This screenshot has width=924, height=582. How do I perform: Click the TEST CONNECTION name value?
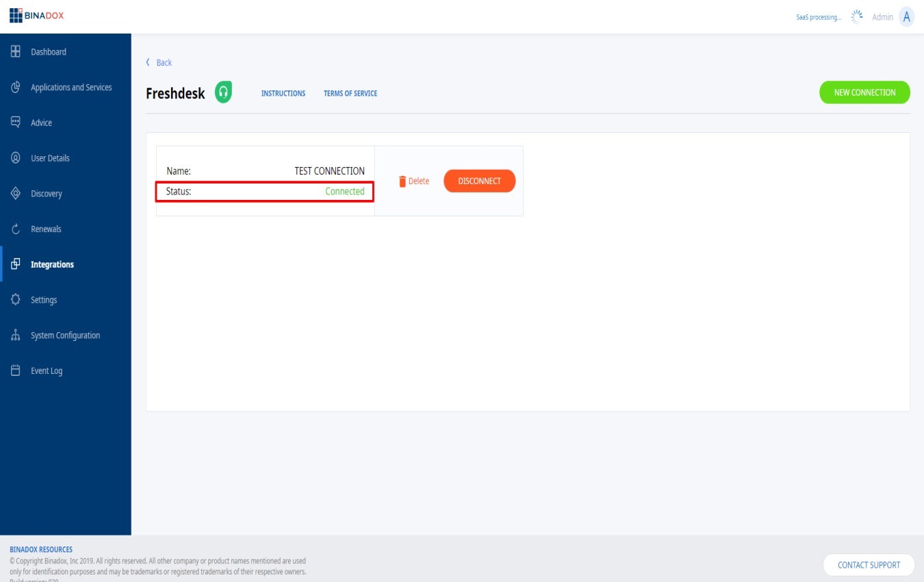[x=329, y=171]
